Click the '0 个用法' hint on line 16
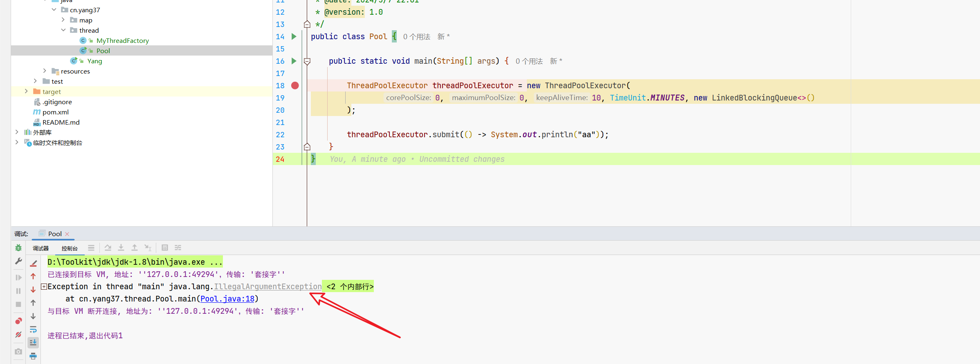The height and width of the screenshot is (364, 980). click(x=529, y=61)
